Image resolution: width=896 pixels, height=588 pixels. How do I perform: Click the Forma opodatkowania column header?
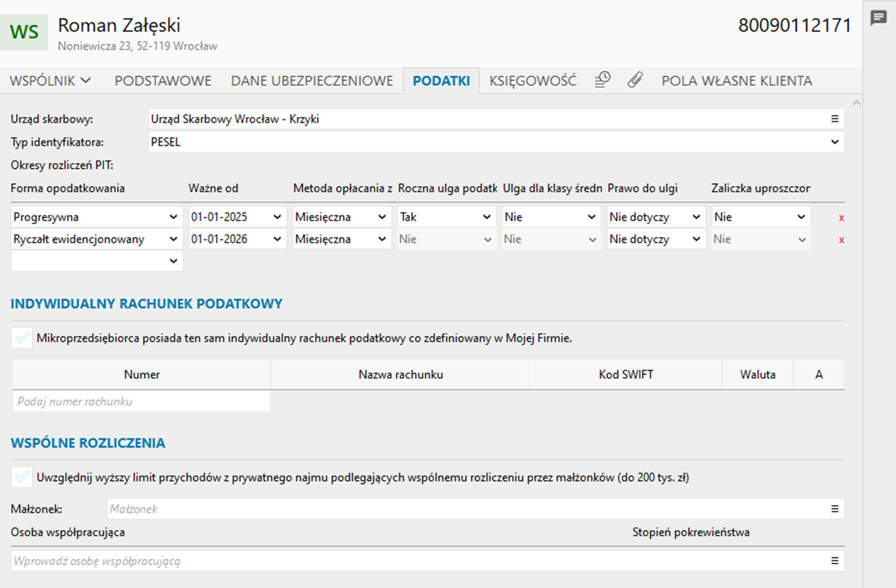68,188
